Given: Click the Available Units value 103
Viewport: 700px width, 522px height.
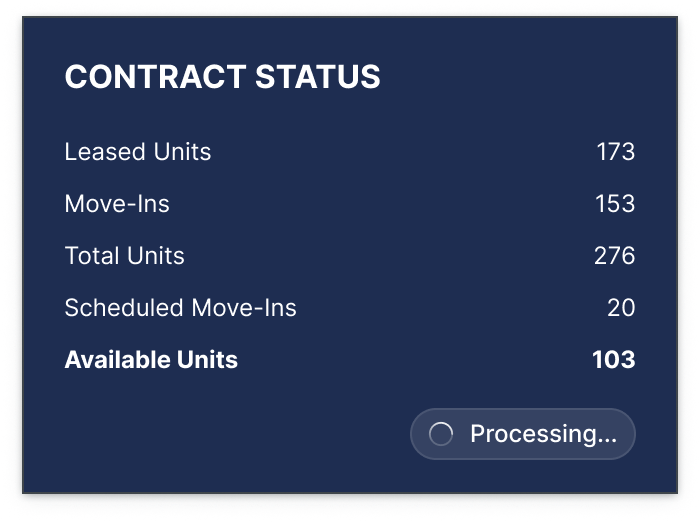Looking at the screenshot, I should (613, 360).
